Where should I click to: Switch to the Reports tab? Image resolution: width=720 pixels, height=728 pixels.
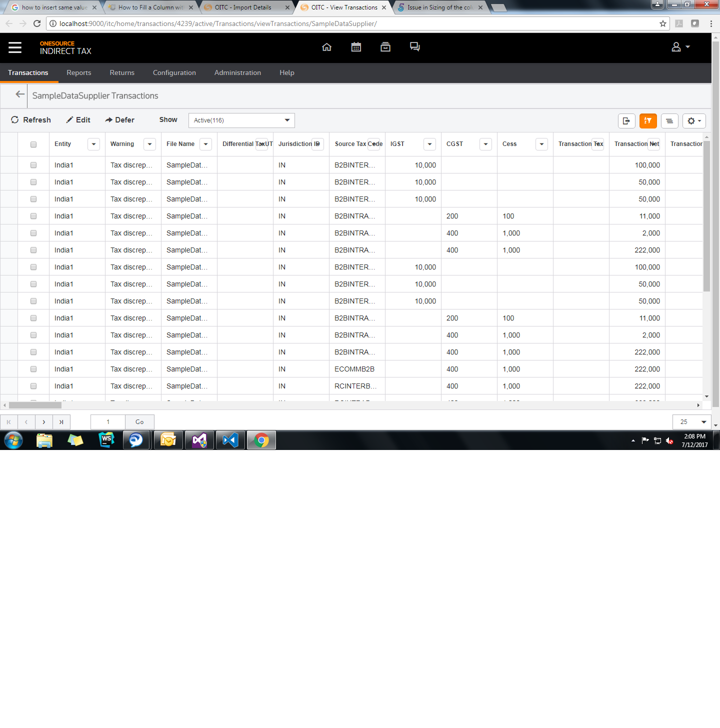click(x=79, y=73)
